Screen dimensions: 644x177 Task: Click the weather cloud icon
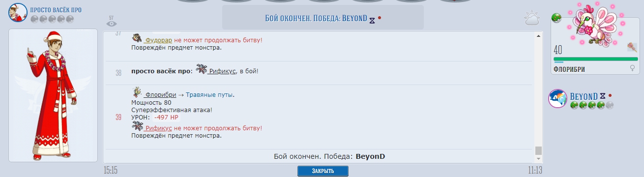(532, 19)
